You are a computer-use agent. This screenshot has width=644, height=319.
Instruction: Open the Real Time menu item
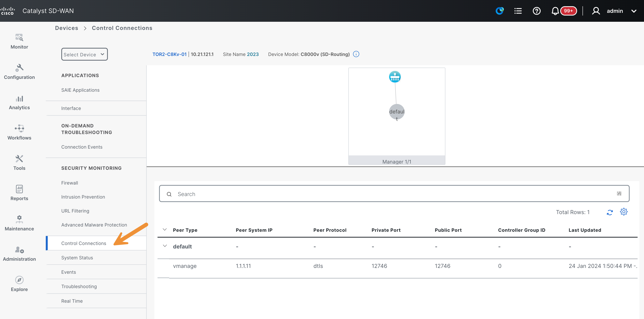[x=72, y=301]
